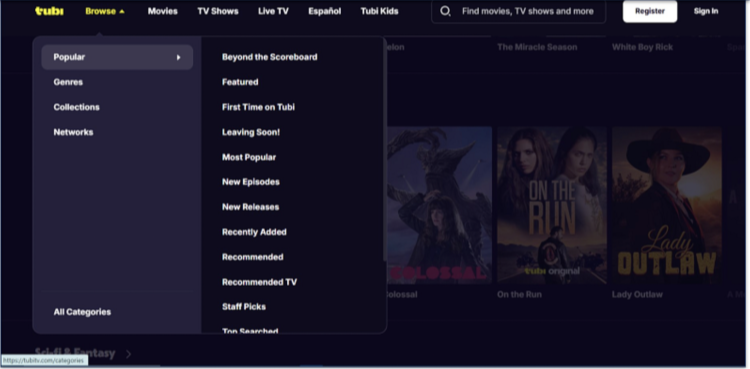Open All Categories link
Image resolution: width=750 pixels, height=369 pixels.
pyautogui.click(x=82, y=312)
